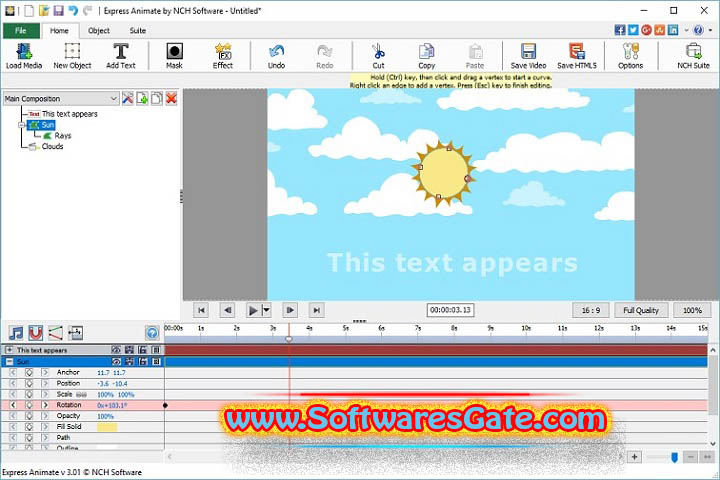Toggle the magnet snapping icon
This screenshot has height=480, width=720.
click(x=36, y=333)
